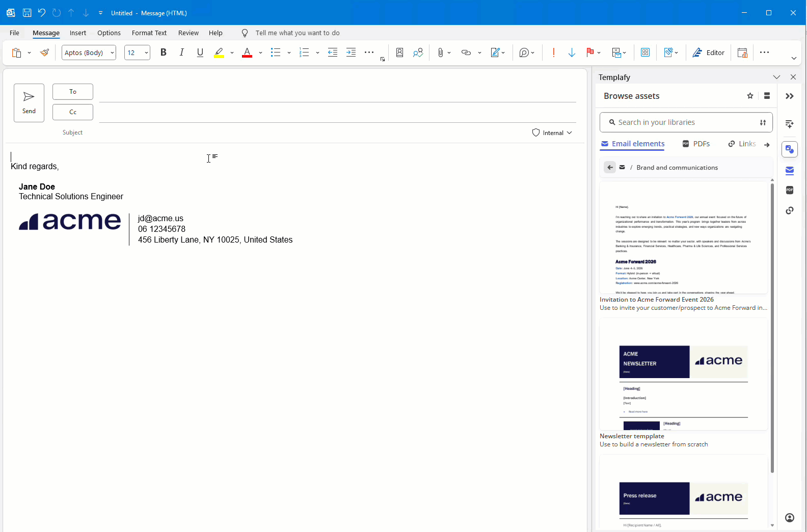This screenshot has width=807, height=532.
Task: Open Address Book
Action: [399, 52]
